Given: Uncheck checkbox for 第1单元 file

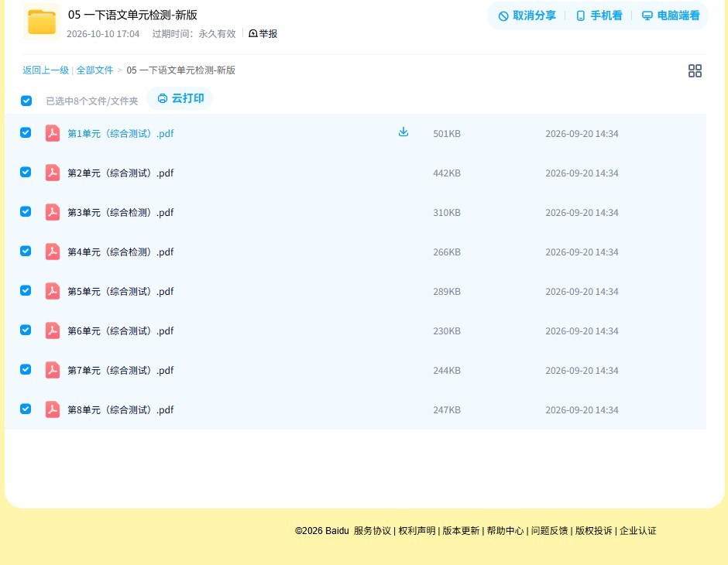Looking at the screenshot, I should [26, 132].
